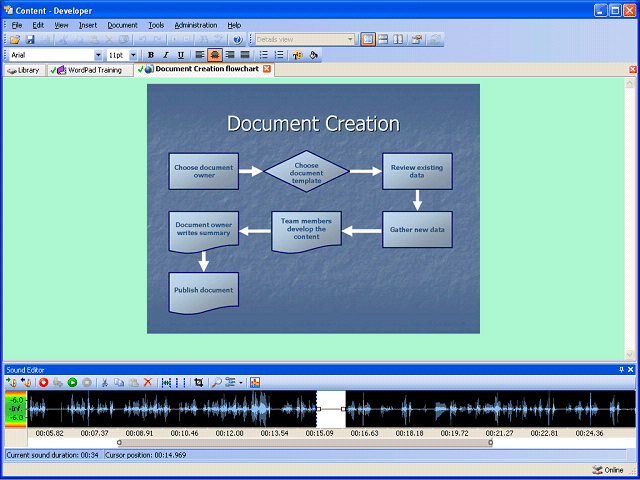Click the Save disk icon in main toolbar

pos(30,39)
